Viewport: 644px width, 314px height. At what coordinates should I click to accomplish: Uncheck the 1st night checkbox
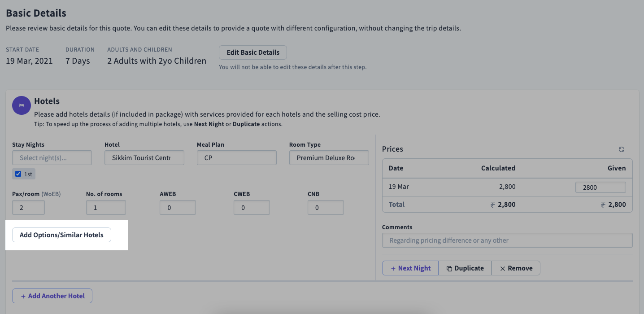pos(18,174)
